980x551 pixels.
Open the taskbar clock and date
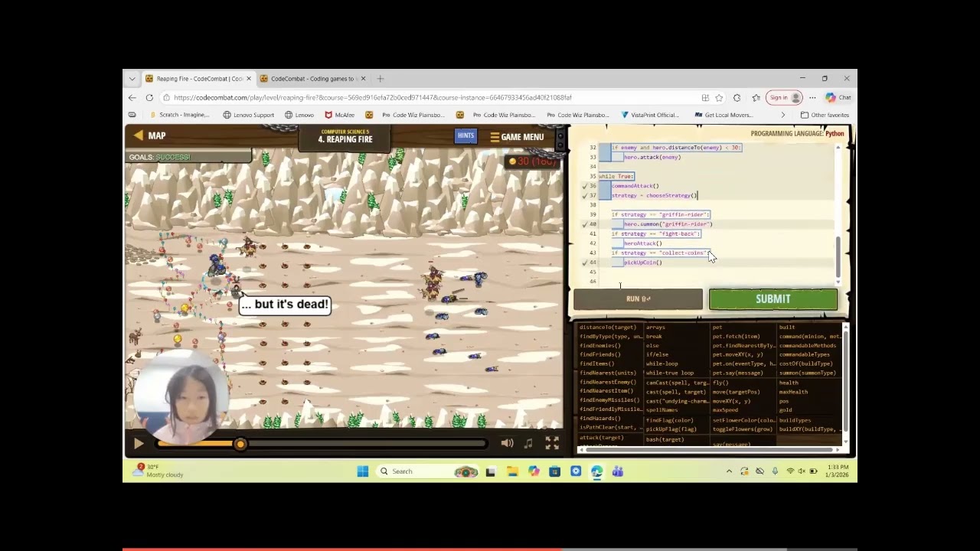click(838, 471)
